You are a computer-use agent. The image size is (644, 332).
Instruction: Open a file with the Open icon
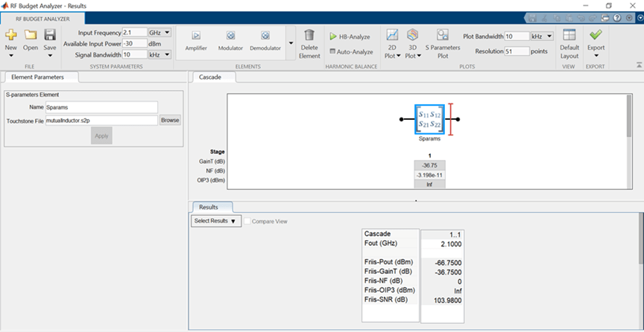coord(31,35)
